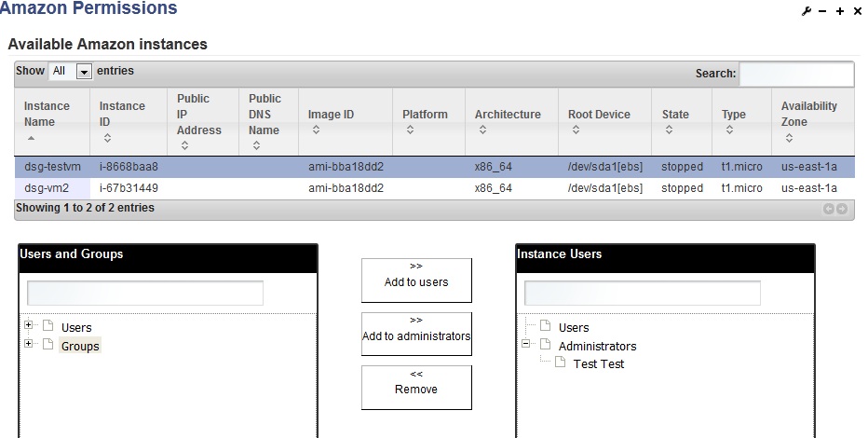Select the dsg-vm2 instance row
This screenshot has height=438, width=868.
pyautogui.click(x=435, y=188)
